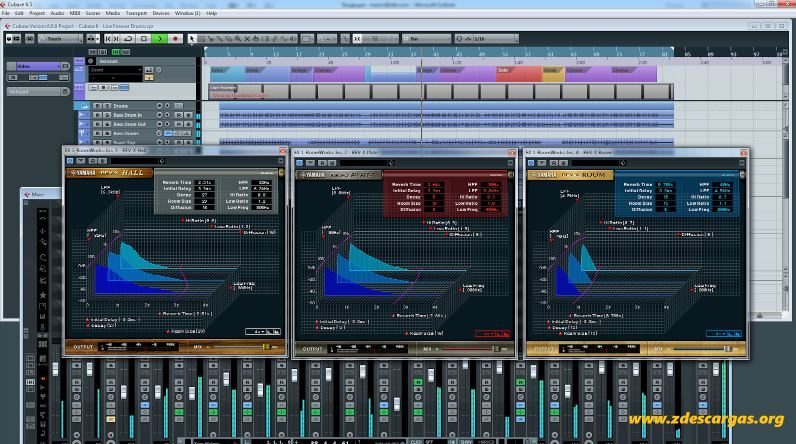This screenshot has height=444, width=796.
Task: Solo the Drums folder track
Action: 107,106
